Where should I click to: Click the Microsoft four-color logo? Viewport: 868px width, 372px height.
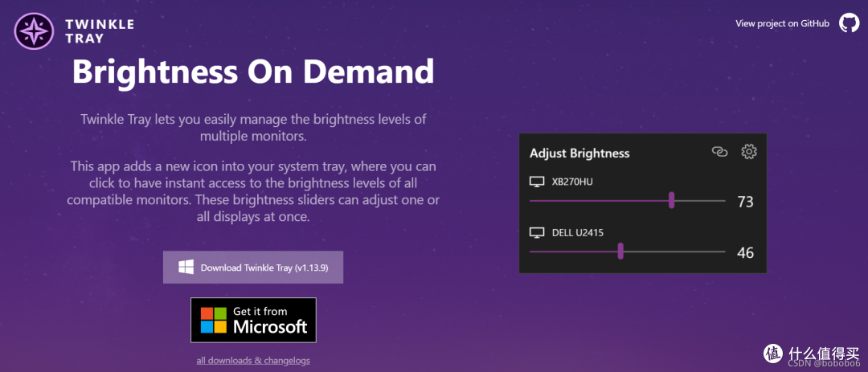click(x=214, y=320)
